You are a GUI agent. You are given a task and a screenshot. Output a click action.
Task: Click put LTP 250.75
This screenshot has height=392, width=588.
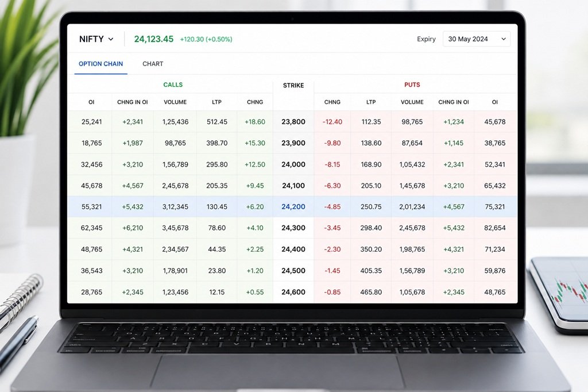click(x=371, y=206)
